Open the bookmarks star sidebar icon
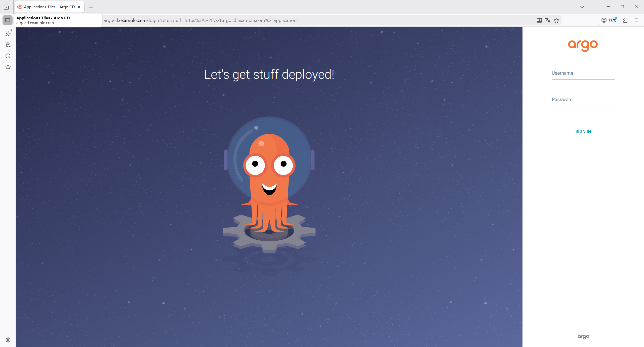Image resolution: width=644 pixels, height=347 pixels. [8, 67]
